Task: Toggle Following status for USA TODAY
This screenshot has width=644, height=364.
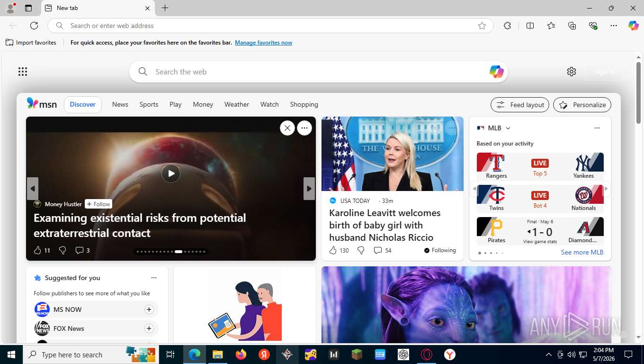Action: click(x=440, y=250)
